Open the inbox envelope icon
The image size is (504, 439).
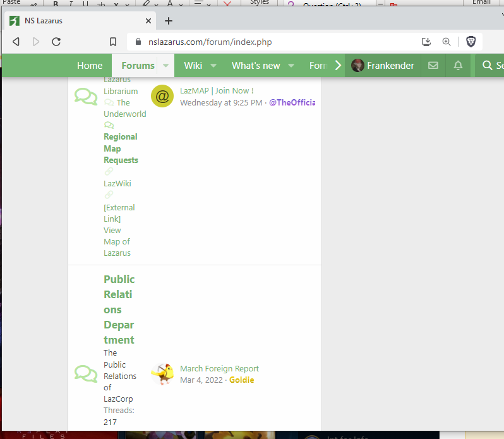click(433, 66)
